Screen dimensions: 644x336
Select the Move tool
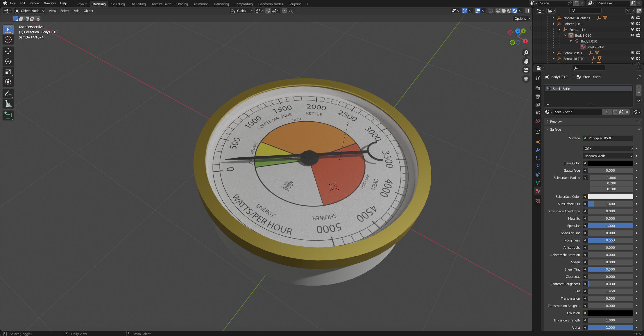pos(8,51)
